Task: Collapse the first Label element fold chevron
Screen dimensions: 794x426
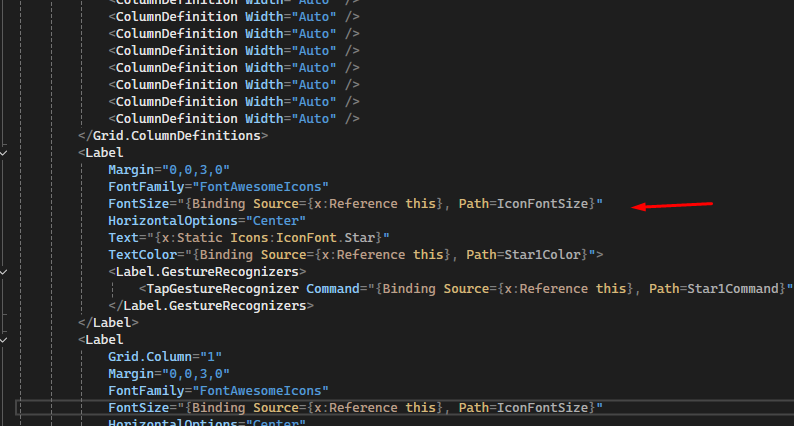Action: pos(4,153)
